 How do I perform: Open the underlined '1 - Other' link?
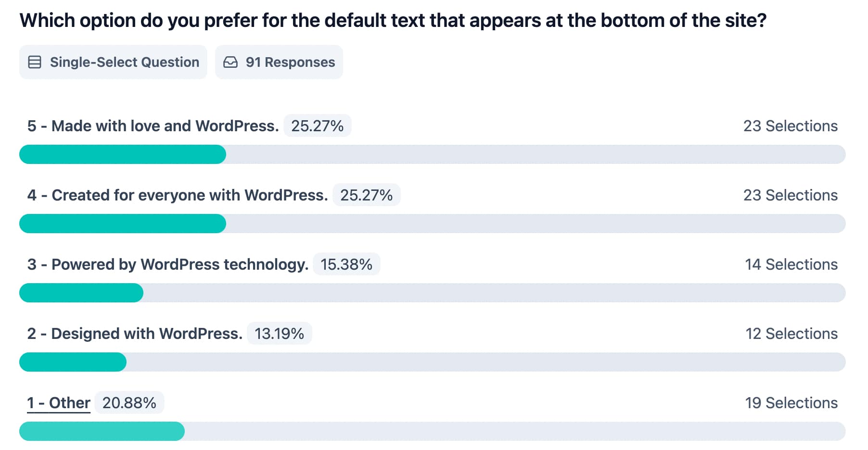[x=59, y=403]
